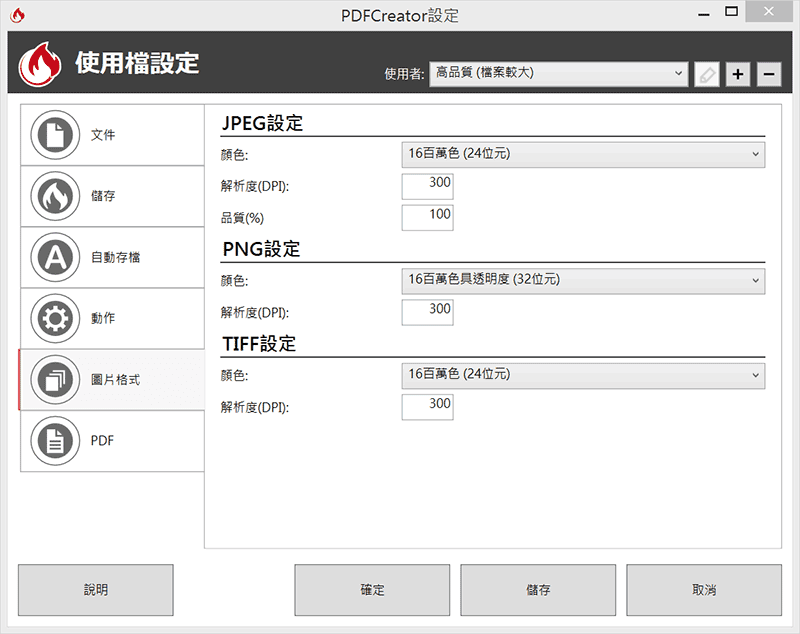Open the 文件 document settings tab
The width and height of the screenshot is (800, 634).
click(112, 135)
